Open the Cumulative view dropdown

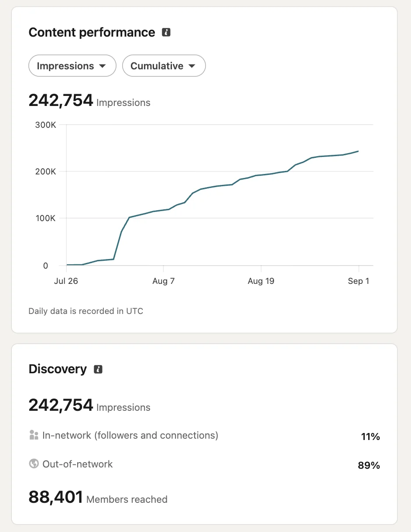click(164, 66)
